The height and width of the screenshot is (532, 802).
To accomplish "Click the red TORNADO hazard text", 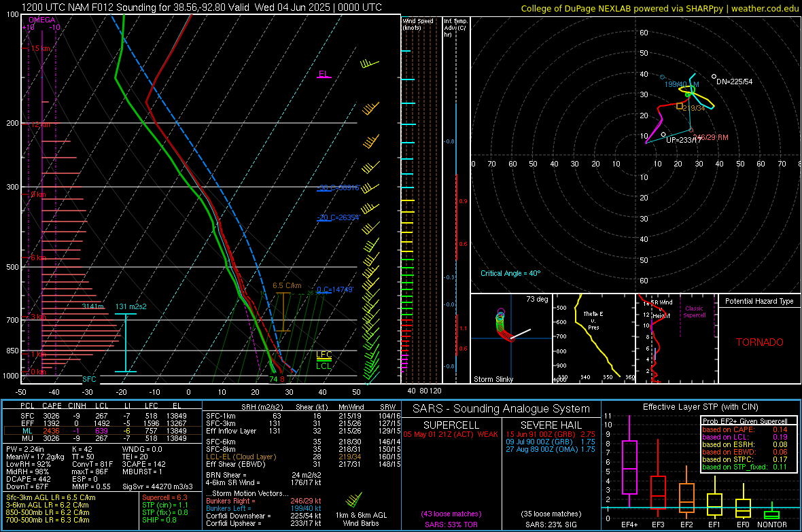I will 760,342.
